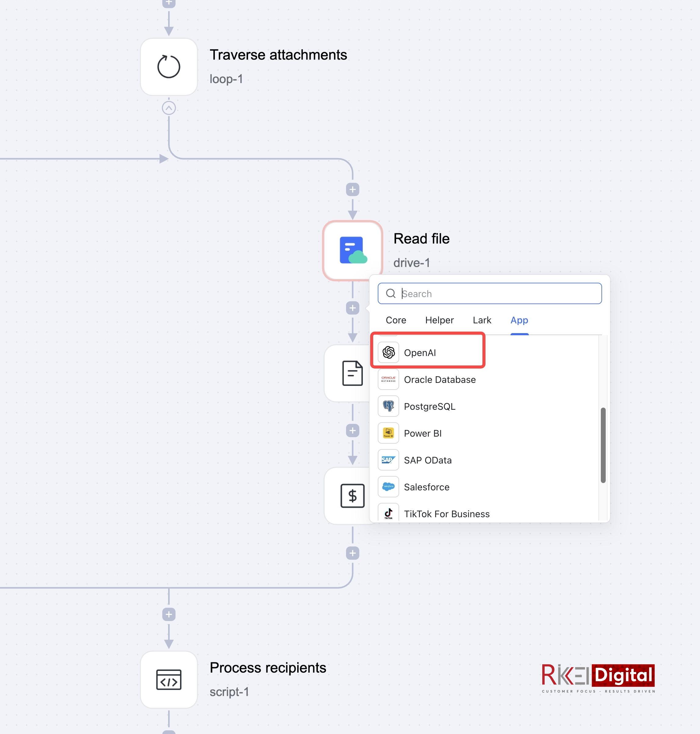Collapse the loop with the chevron circle
The image size is (700, 734).
click(169, 108)
